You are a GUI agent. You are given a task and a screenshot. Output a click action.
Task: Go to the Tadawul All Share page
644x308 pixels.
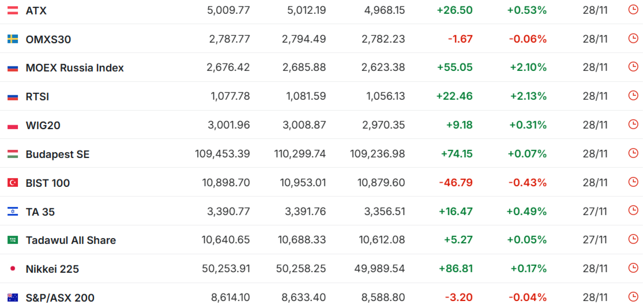coord(71,240)
